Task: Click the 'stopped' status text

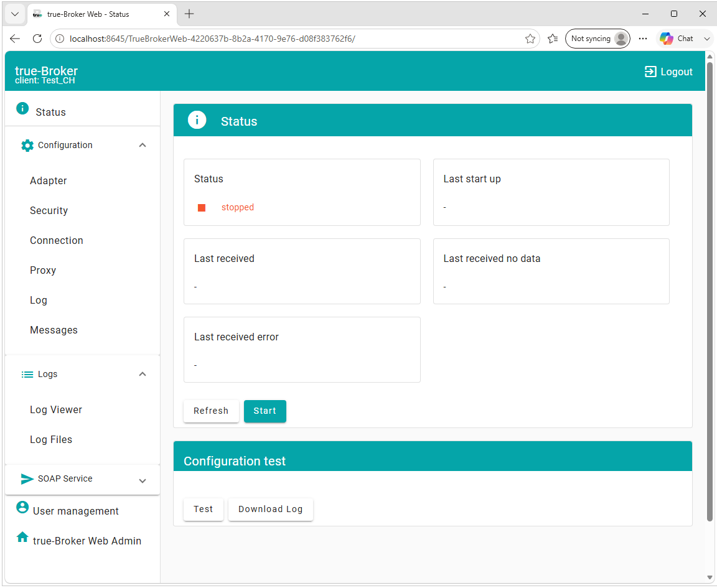Action: click(x=238, y=208)
